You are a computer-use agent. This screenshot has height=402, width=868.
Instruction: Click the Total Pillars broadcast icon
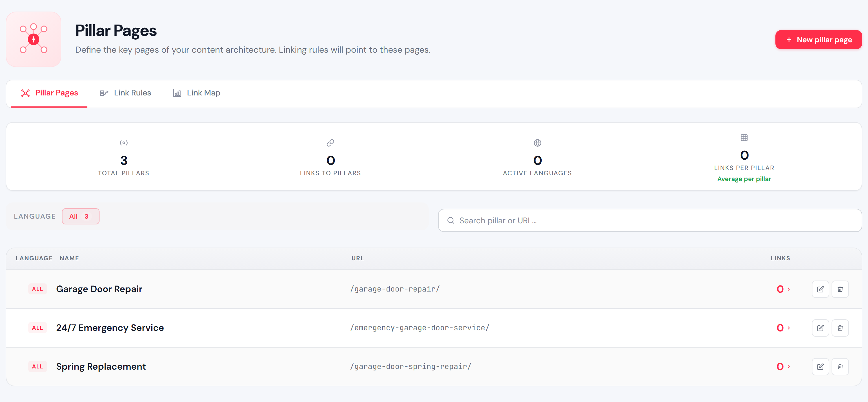[124, 143]
